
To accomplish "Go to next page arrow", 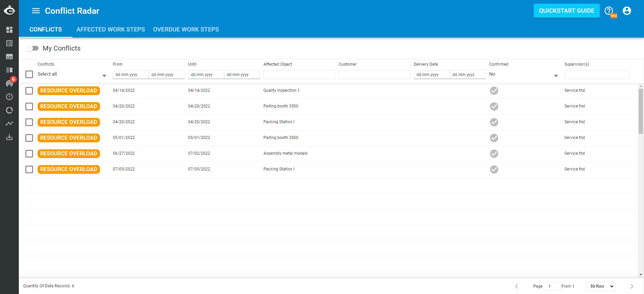I will tap(632, 286).
